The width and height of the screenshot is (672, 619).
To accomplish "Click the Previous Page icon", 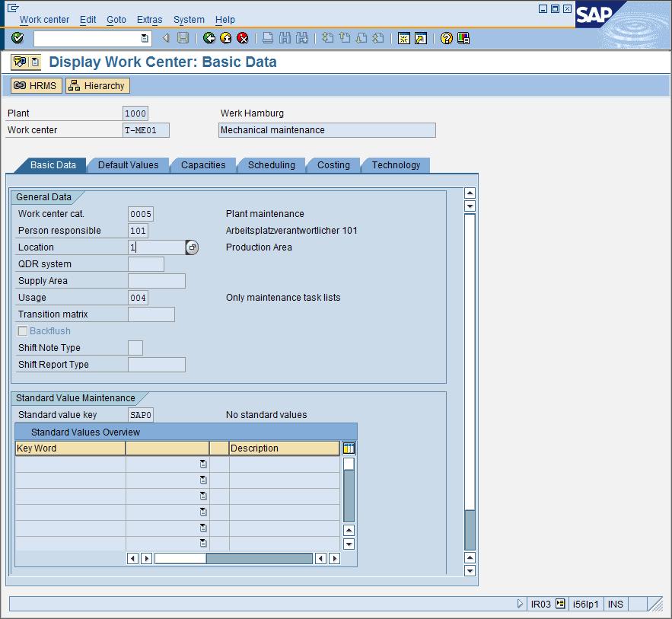I will click(345, 38).
